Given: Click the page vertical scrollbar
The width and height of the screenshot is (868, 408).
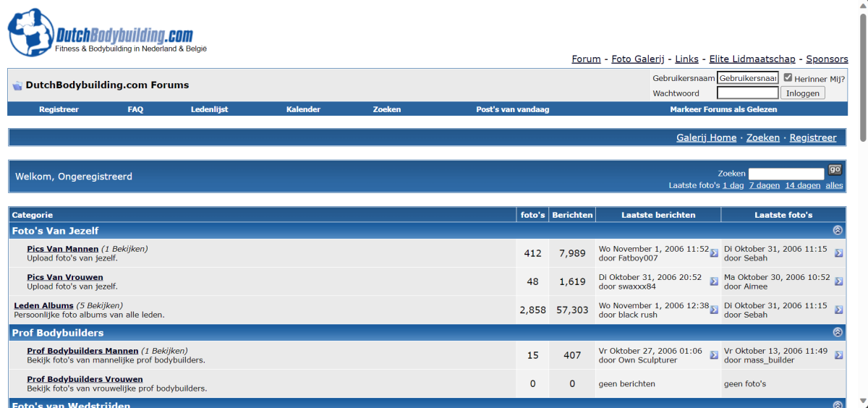Looking at the screenshot, I should 862,217.
